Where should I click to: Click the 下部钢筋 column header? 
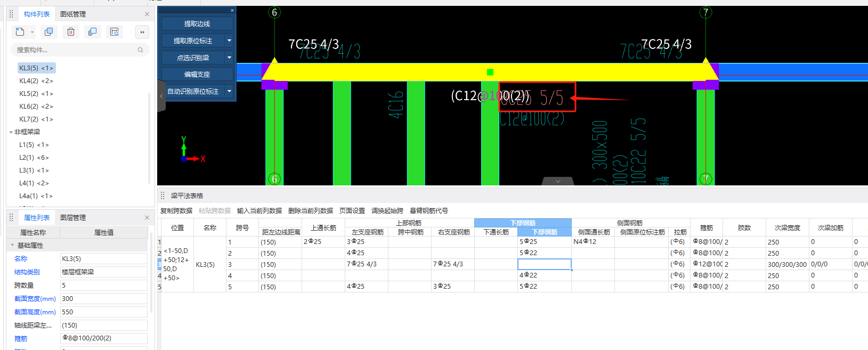click(545, 232)
